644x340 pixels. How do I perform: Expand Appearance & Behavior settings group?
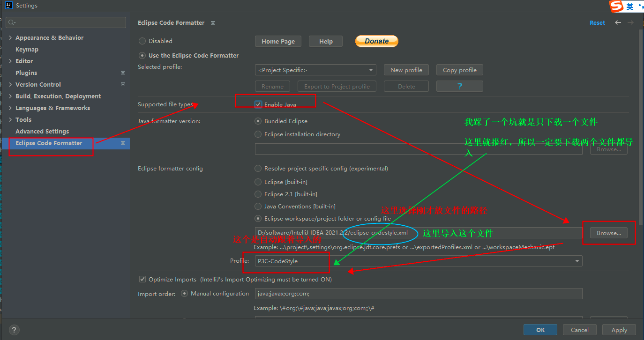[x=11, y=37]
